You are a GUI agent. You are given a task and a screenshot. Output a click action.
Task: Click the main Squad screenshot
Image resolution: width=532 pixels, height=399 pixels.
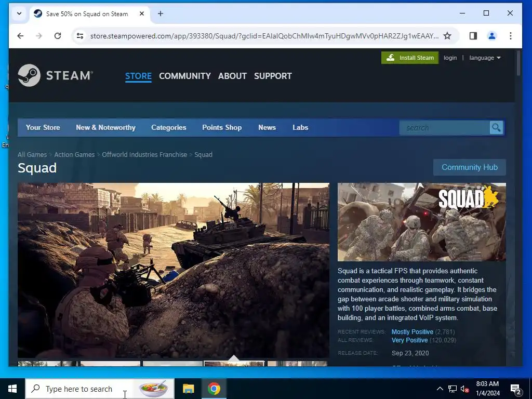point(174,270)
